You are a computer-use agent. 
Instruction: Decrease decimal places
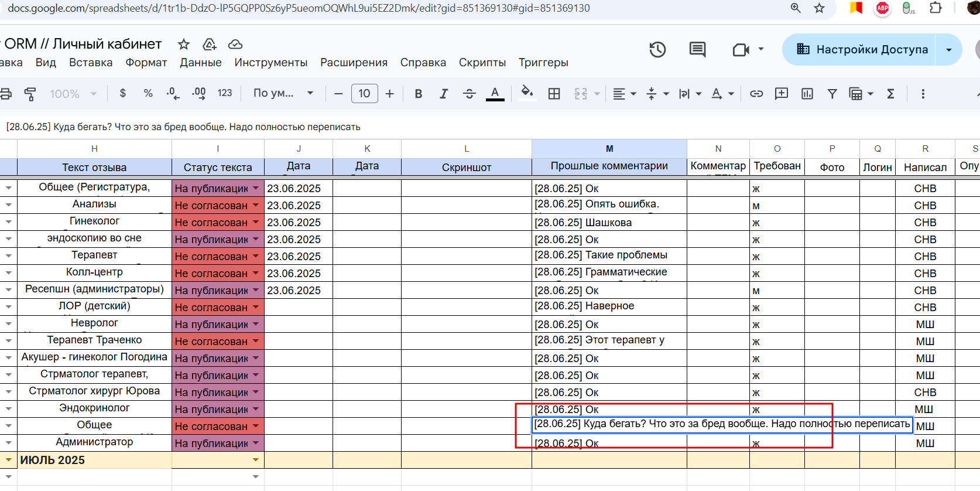coord(173,93)
